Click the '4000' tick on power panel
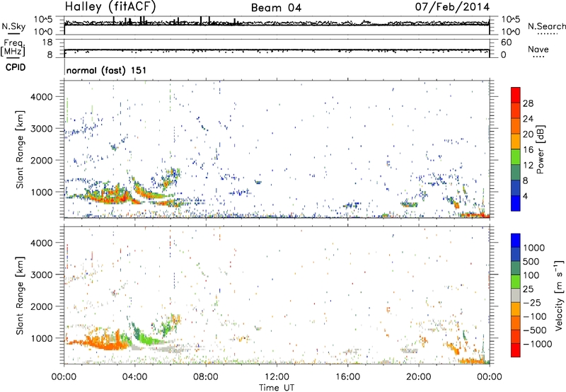This screenshot has height=392, width=566. pos(42,97)
